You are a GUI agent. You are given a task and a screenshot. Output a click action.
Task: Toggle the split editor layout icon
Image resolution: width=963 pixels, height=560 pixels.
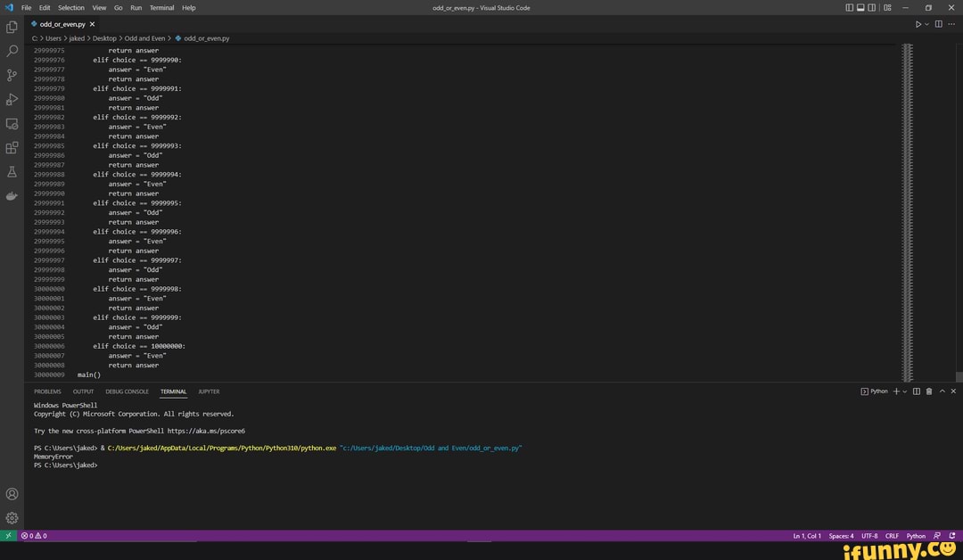pyautogui.click(x=937, y=24)
